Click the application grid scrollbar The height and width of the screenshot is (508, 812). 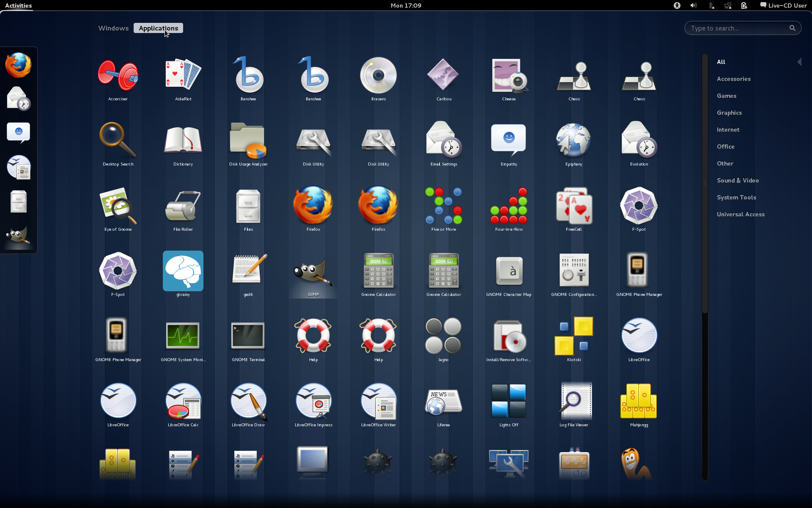pos(705,183)
